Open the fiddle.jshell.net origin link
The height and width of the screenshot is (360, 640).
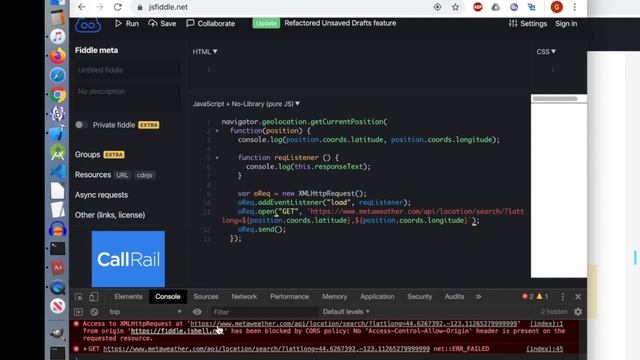point(177,331)
